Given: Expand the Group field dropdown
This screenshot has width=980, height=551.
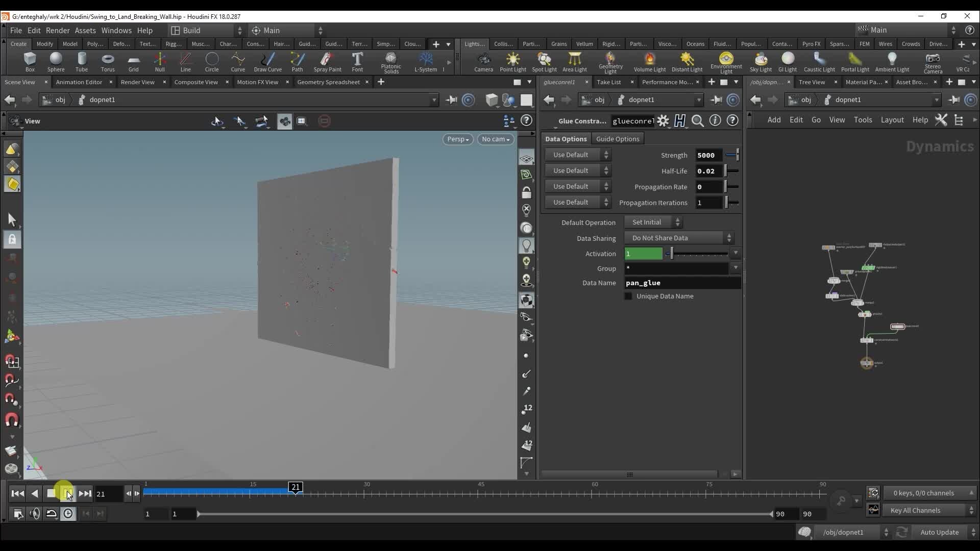Looking at the screenshot, I should point(735,268).
